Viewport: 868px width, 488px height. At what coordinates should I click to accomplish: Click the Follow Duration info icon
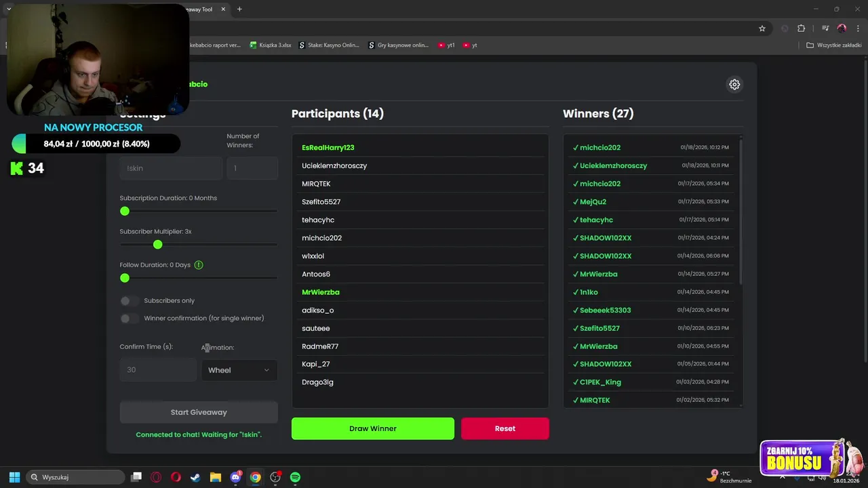199,265
